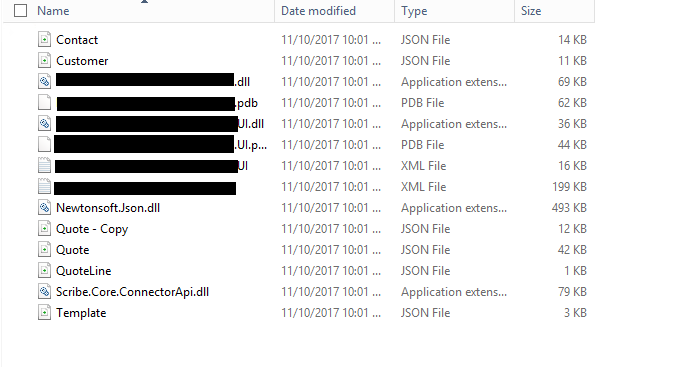Click the Newtonsoft.Json.dll file icon

(44, 208)
